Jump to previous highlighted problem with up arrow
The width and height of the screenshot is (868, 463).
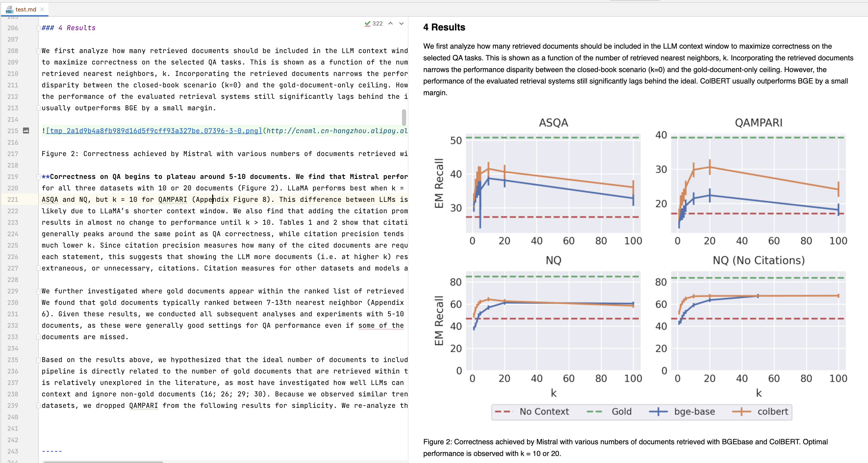click(391, 24)
